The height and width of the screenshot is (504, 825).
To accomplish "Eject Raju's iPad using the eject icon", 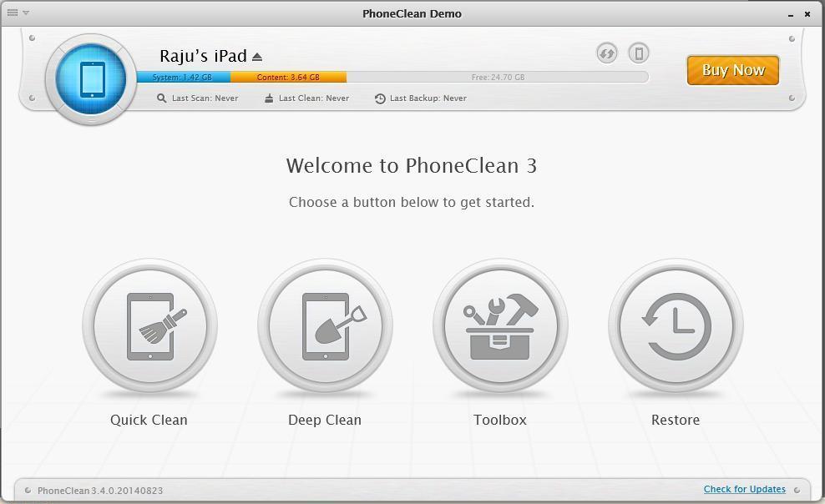I will click(x=256, y=55).
